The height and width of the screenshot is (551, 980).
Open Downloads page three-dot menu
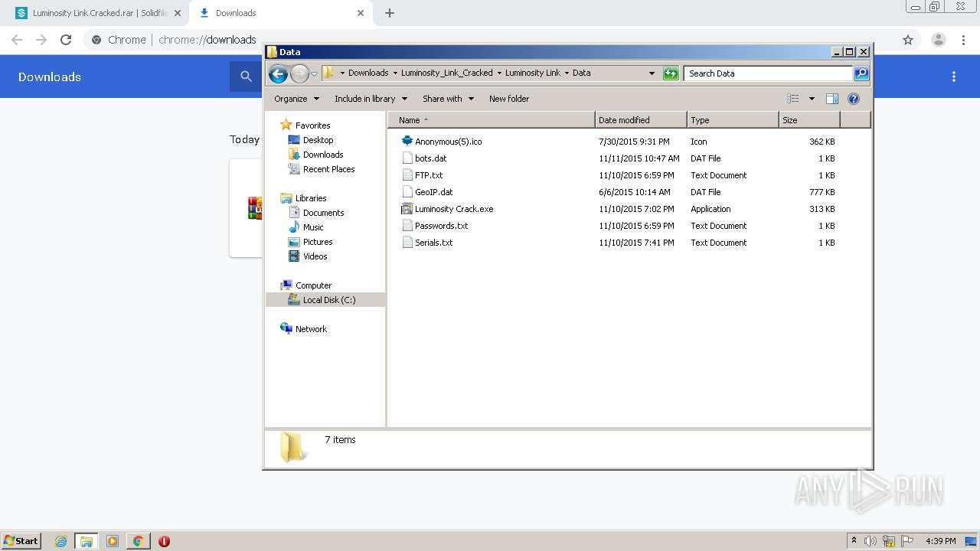954,77
